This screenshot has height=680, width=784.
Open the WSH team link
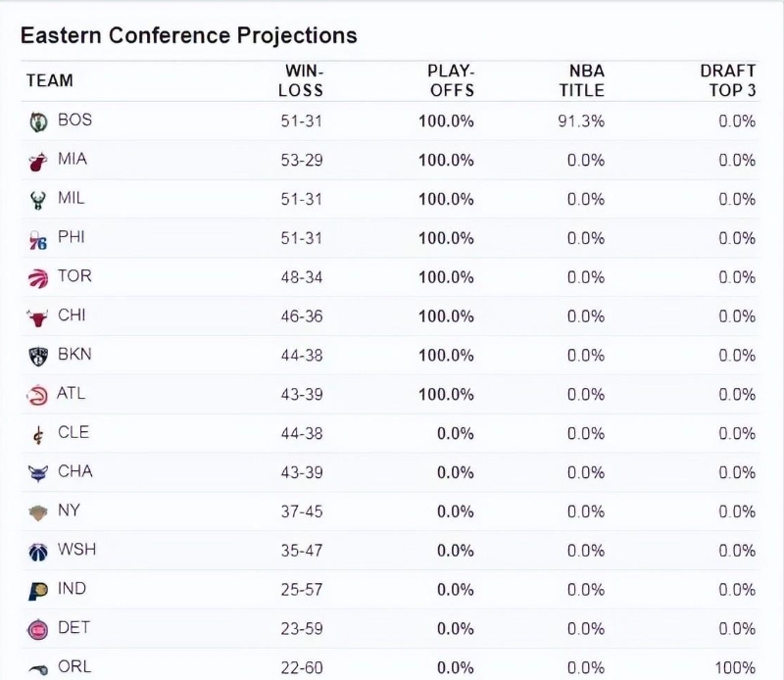click(x=76, y=550)
